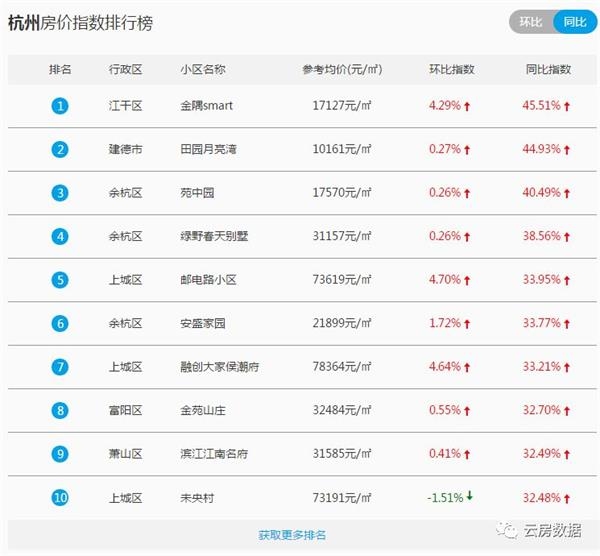
Task: Click price 32484元/㎡
Action: [x=342, y=410]
